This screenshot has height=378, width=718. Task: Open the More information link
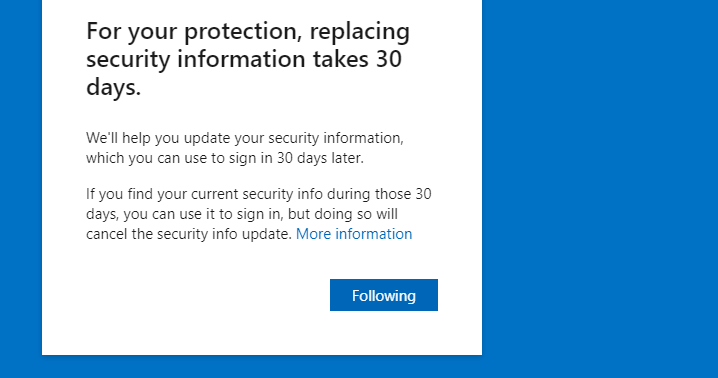point(354,234)
